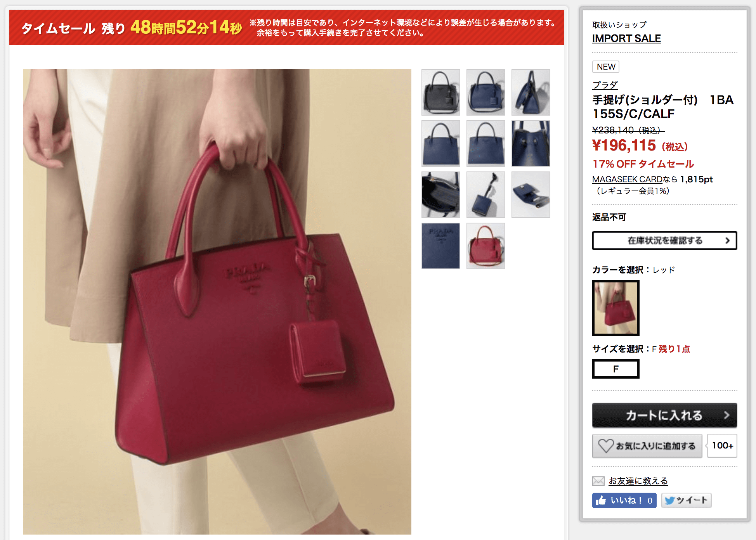The width and height of the screenshot is (756, 540).
Task: Select size F option
Action: 616,369
